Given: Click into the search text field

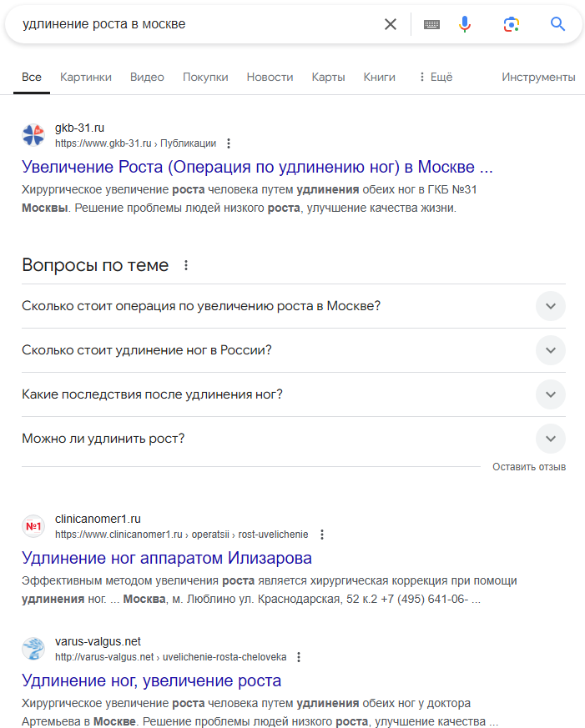Looking at the screenshot, I should coord(192,24).
